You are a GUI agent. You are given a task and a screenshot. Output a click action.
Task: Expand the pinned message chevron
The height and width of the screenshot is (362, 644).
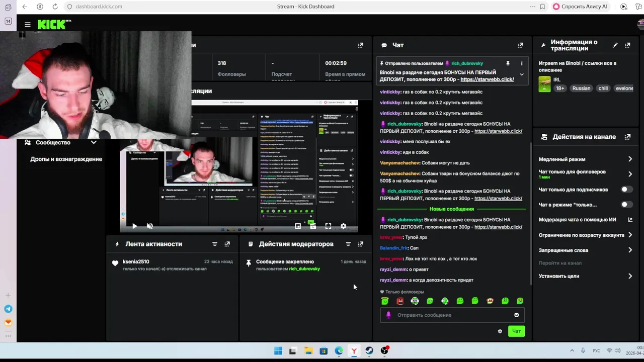tap(522, 74)
